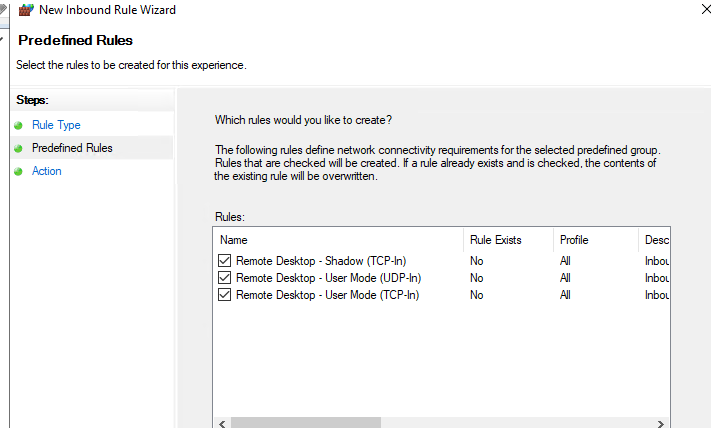Viewport: 711px width, 428px height.
Task: Click left arrow of horizontal scrollbar
Action: (222, 423)
